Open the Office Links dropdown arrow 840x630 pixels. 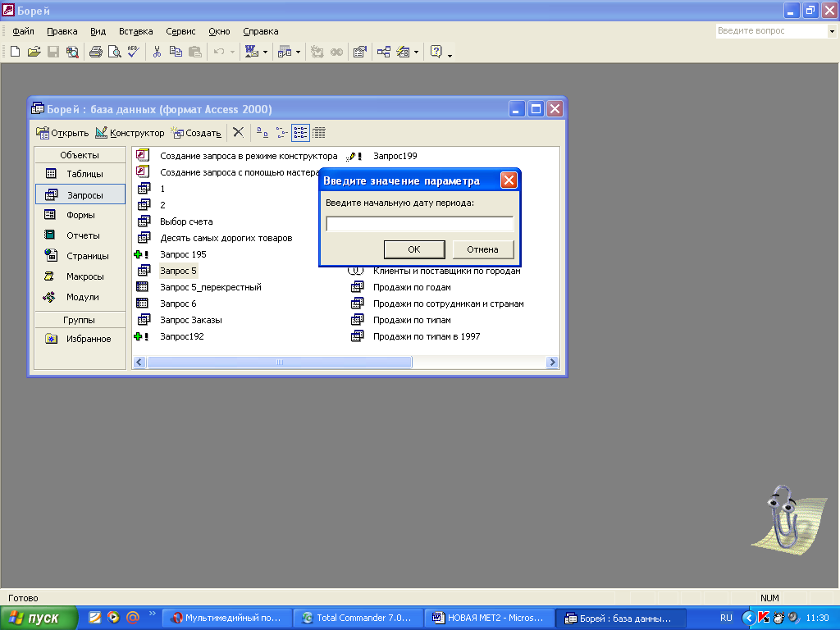pyautogui.click(x=265, y=52)
